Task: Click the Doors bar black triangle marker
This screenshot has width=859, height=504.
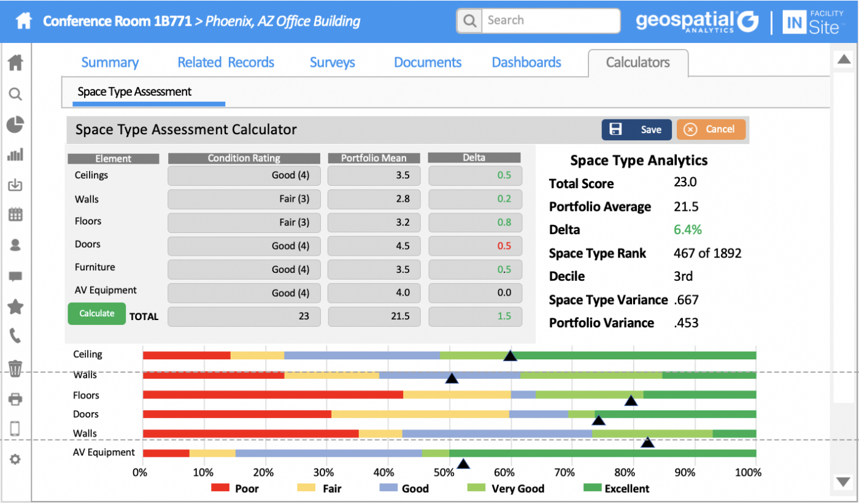Action: [x=598, y=419]
